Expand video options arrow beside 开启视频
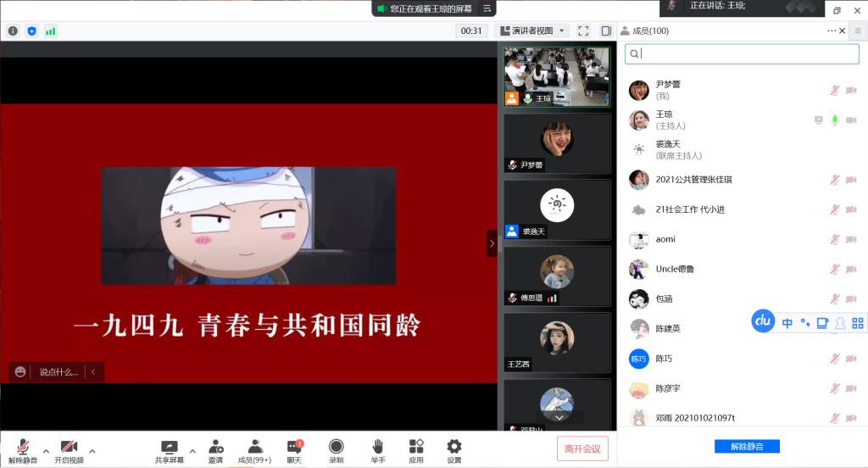The height and width of the screenshot is (468, 868). [92, 450]
